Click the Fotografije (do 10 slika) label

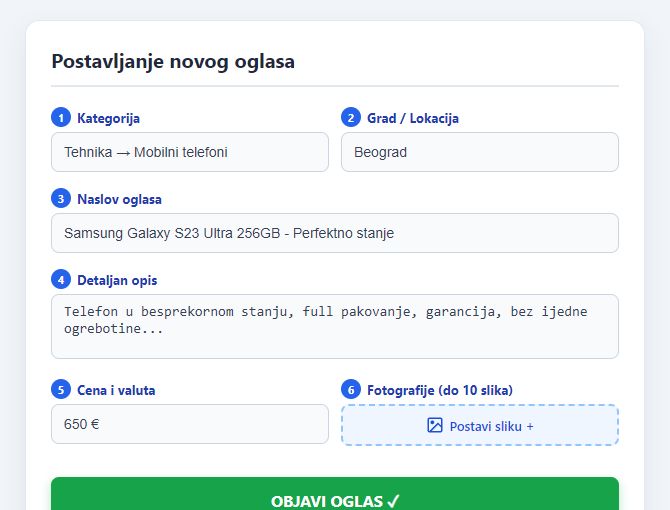pyautogui.click(x=440, y=390)
